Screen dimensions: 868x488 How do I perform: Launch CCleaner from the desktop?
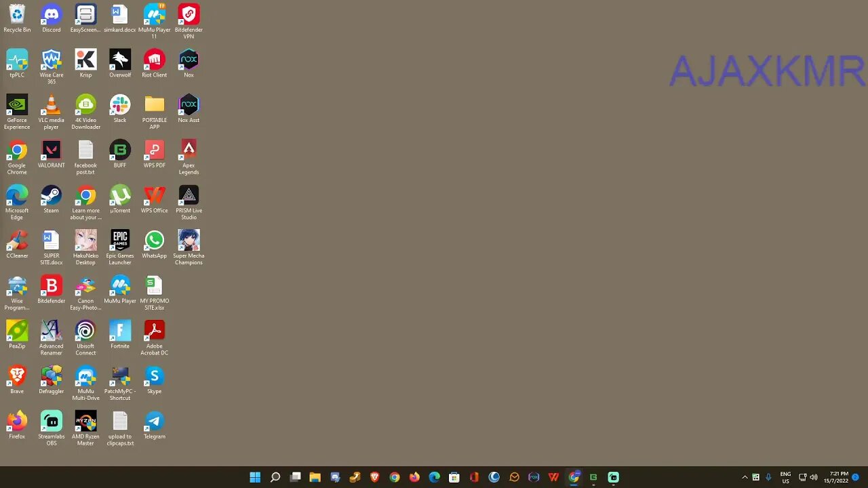17,244
